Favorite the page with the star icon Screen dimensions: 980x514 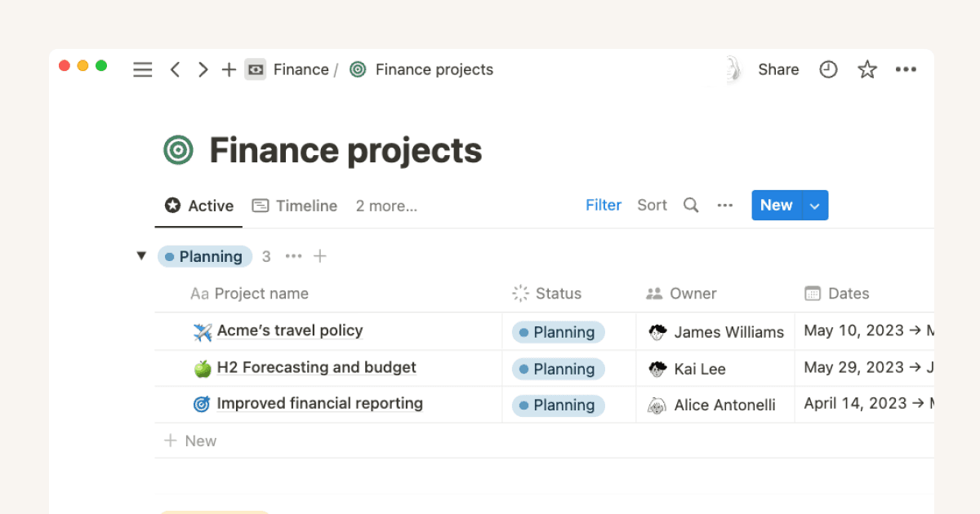pos(866,69)
